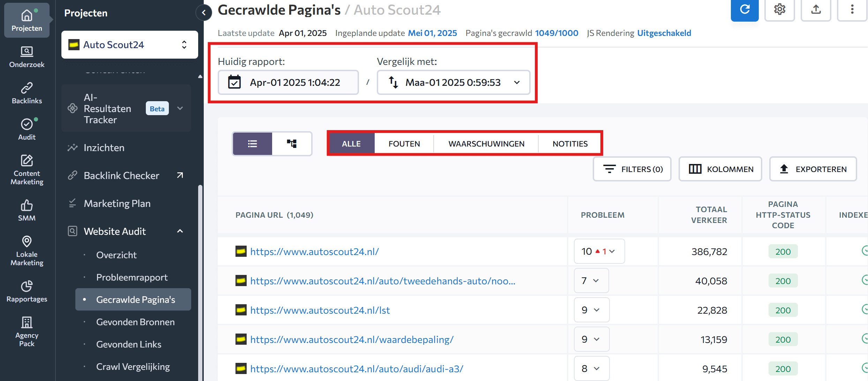Open link https://www.autoscout24.nl/lst
Screen dimensions: 868x381
(320, 310)
